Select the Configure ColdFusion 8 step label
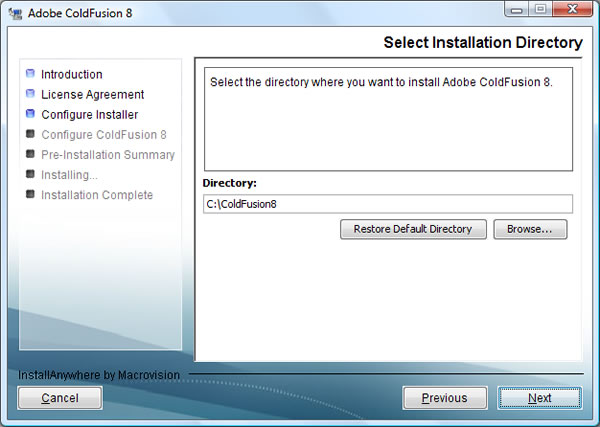The image size is (600, 427). pos(104,135)
